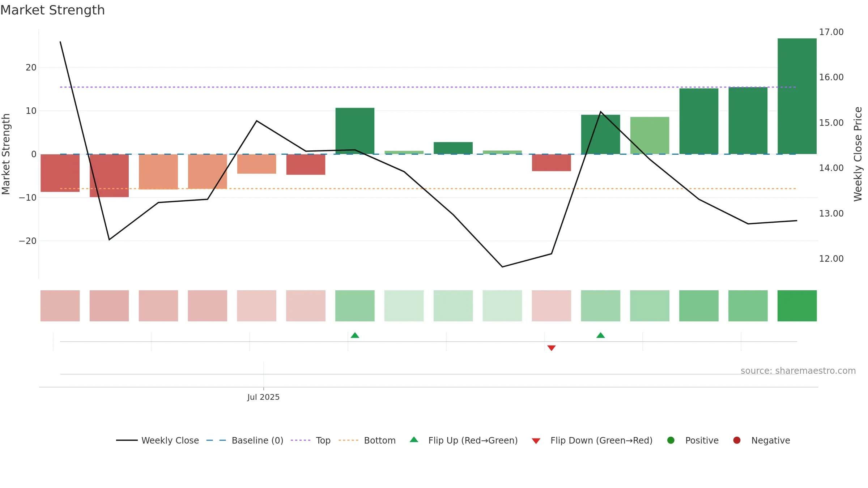This screenshot has height=488, width=868.
Task: Click red triangle icon in legend
Action: [x=536, y=441]
